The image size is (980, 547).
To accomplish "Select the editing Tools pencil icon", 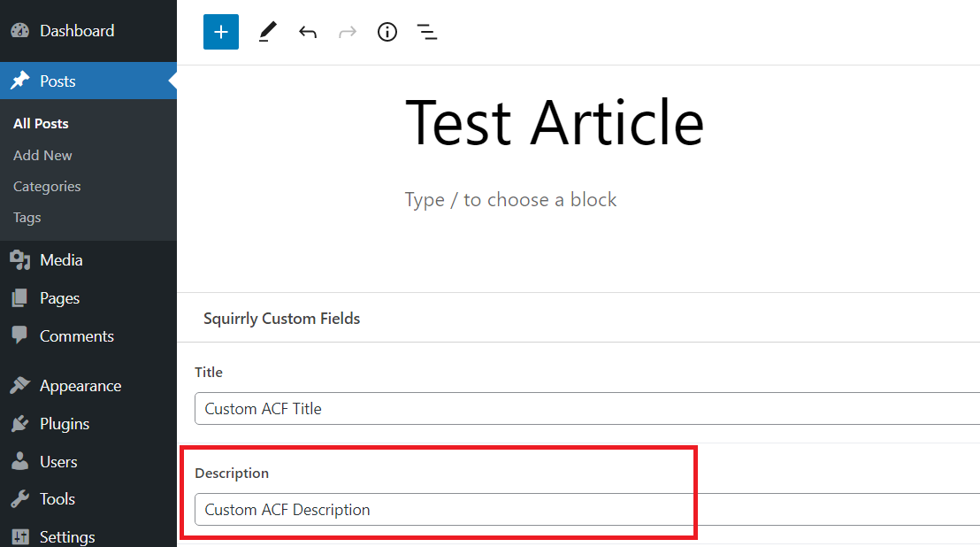I will pos(267,31).
